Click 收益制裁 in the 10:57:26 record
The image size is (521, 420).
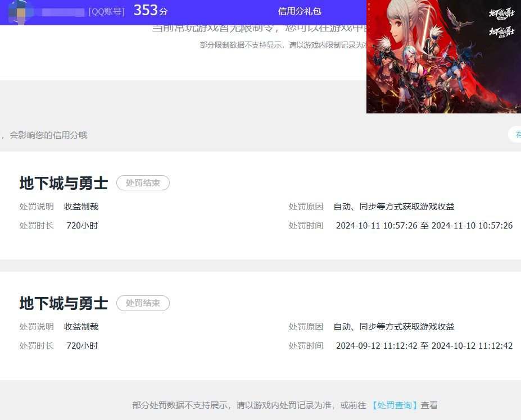[x=81, y=207]
